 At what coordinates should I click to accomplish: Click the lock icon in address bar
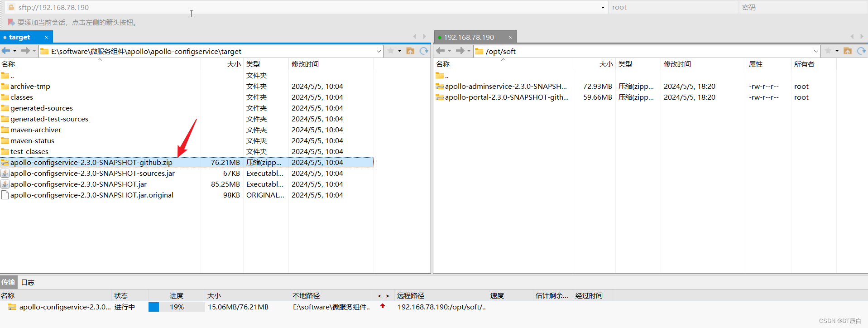[x=11, y=7]
